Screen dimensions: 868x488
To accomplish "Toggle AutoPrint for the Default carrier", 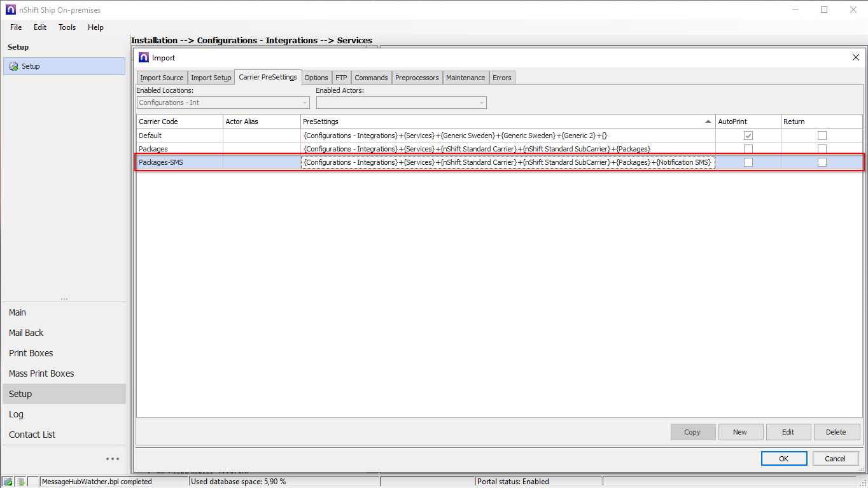I will point(748,136).
